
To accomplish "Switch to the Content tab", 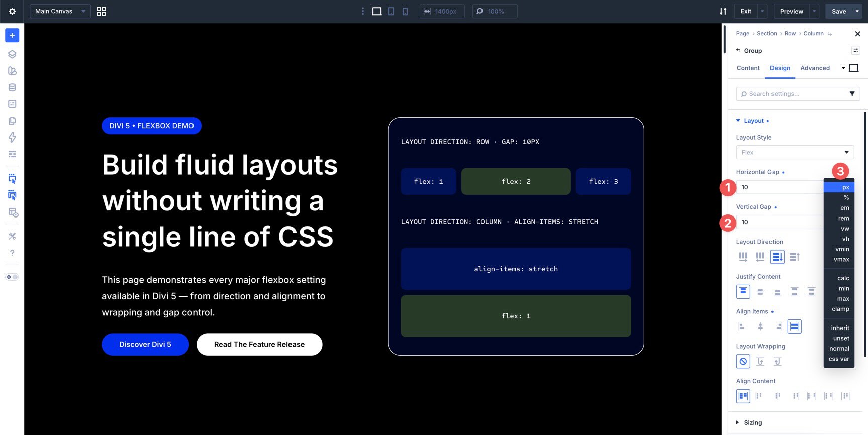I will click(x=748, y=68).
